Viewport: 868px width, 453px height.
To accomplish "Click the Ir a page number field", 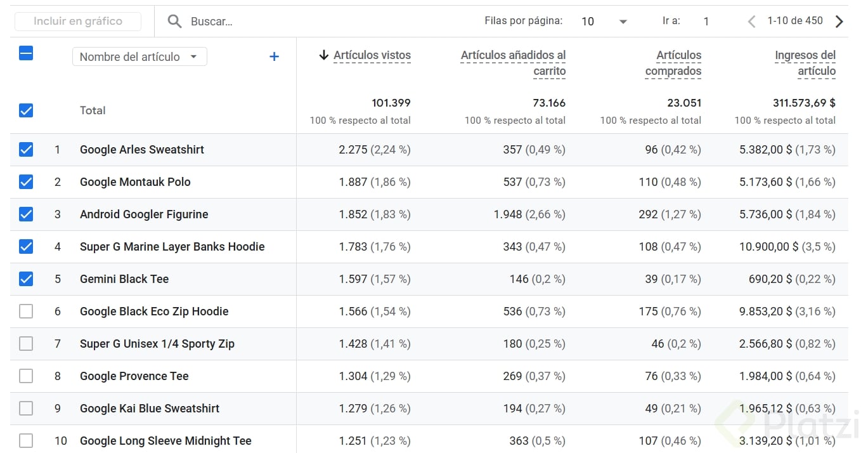I will point(706,22).
